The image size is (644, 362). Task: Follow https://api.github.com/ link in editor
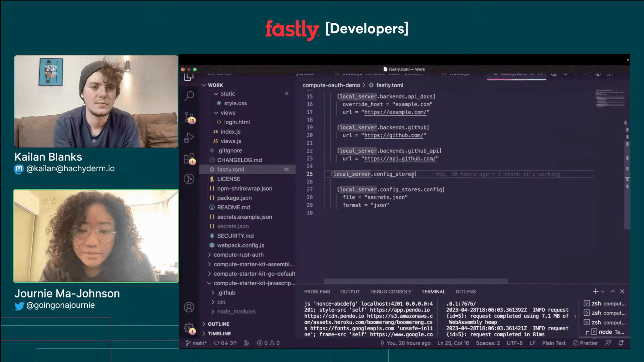(x=400, y=159)
